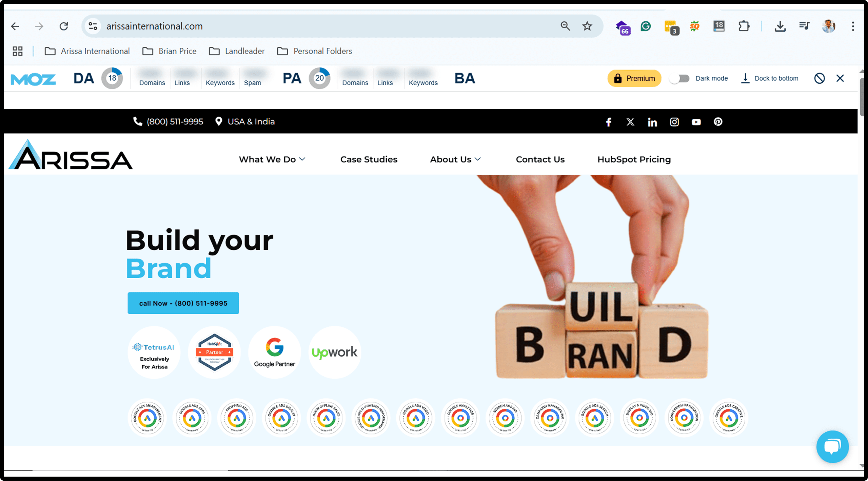Open Chrome downloads icon
The height and width of the screenshot is (481, 868).
click(780, 26)
